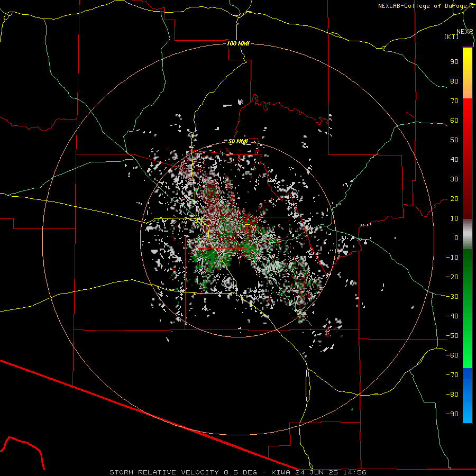Click the positive 60 value on the velocity scale
The image size is (476, 476).
point(454,120)
